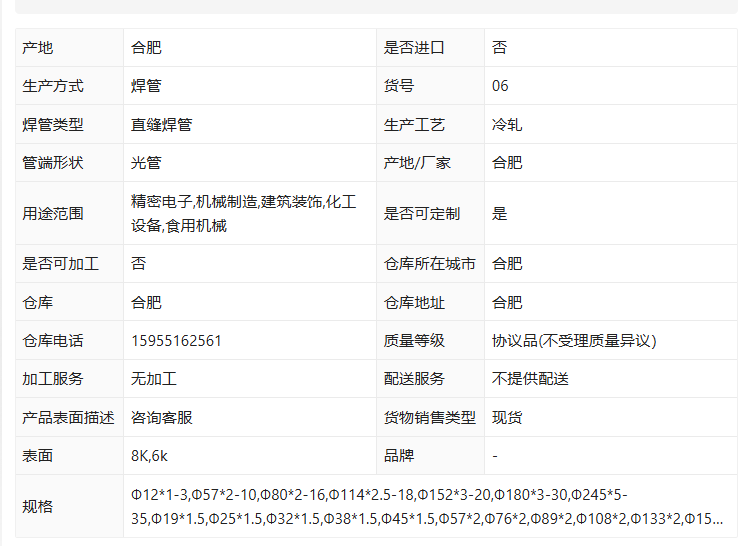Click the 生产方式 label cell
Image resolution: width=748 pixels, height=546 pixels.
click(x=69, y=86)
